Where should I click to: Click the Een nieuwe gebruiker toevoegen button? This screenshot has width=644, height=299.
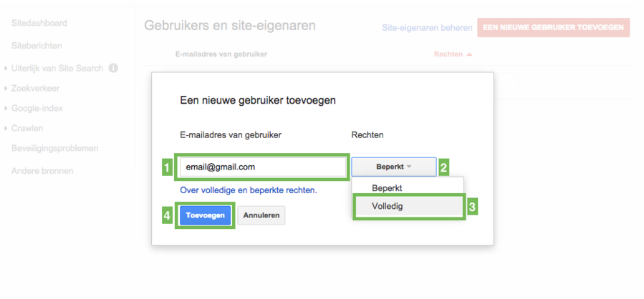[553, 28]
